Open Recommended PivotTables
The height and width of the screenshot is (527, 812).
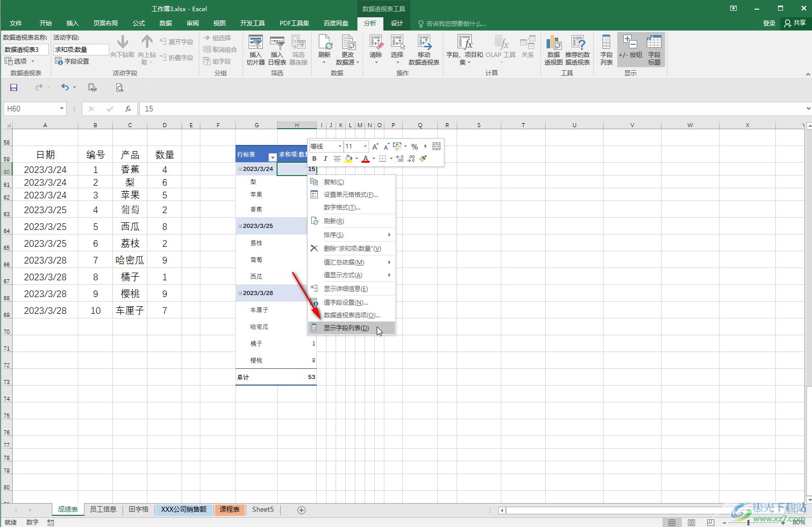(x=577, y=50)
